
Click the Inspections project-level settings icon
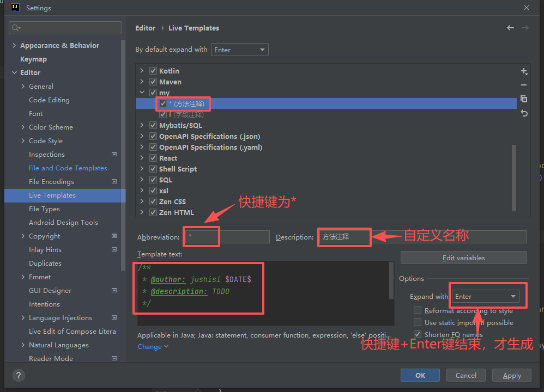114,154
